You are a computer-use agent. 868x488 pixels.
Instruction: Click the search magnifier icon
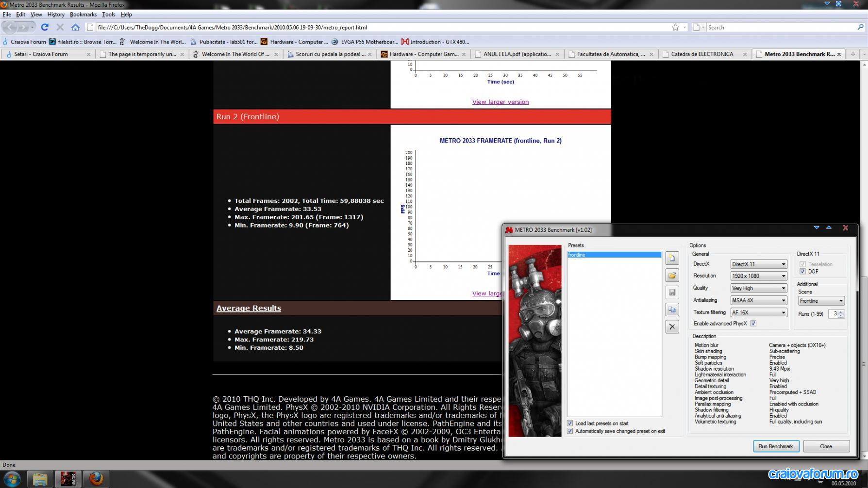[861, 27]
